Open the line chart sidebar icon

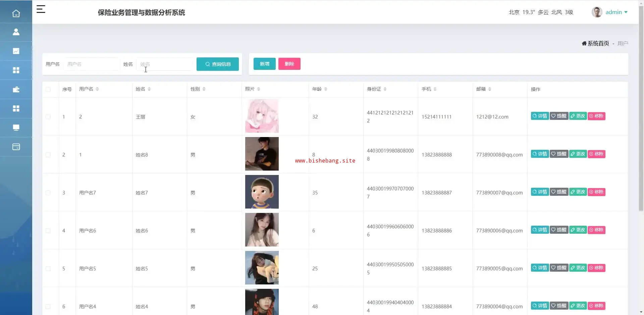[x=16, y=51]
